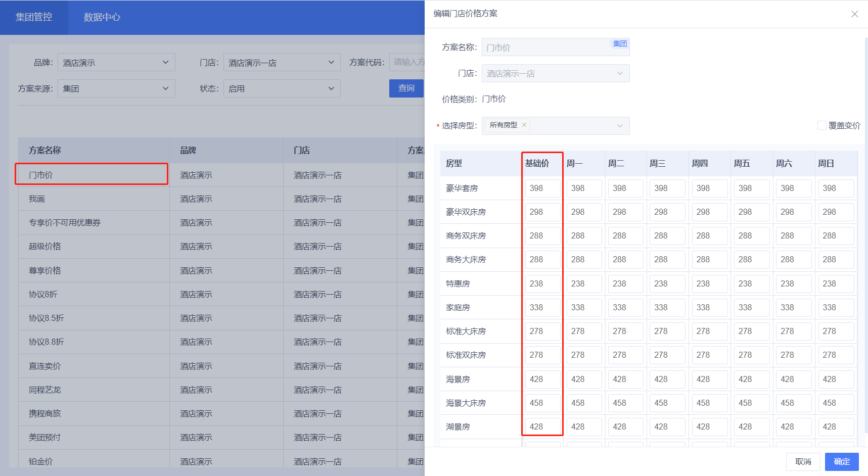Click the 周五 price field for 标准大床房

[x=752, y=331]
